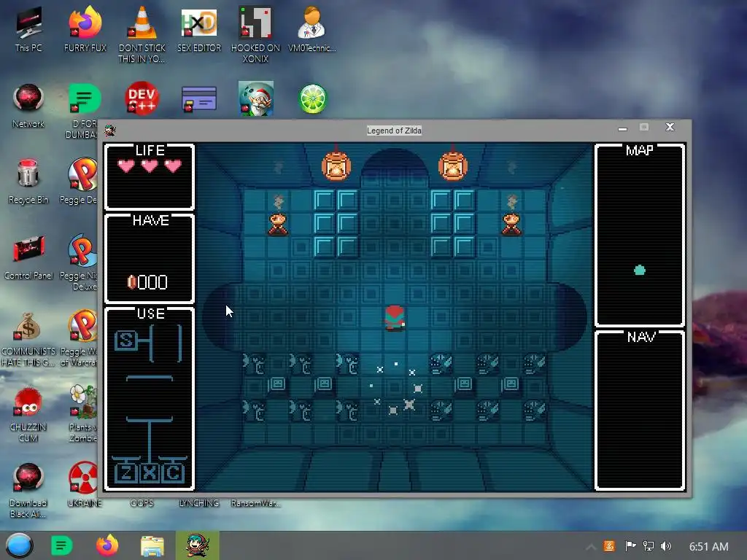
Task: Open the green chat-bubble desktop shortcut
Action: coord(85,99)
